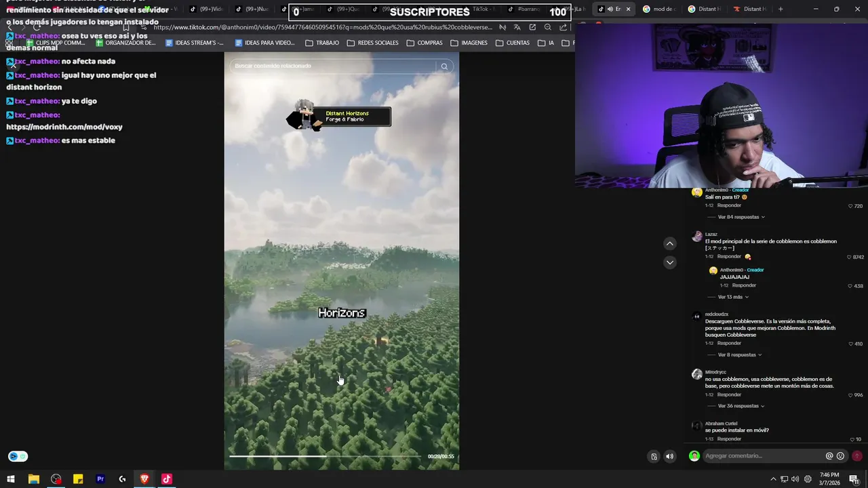Open the TRABAJO bookmarks folder
The image size is (868, 488).
(322, 43)
